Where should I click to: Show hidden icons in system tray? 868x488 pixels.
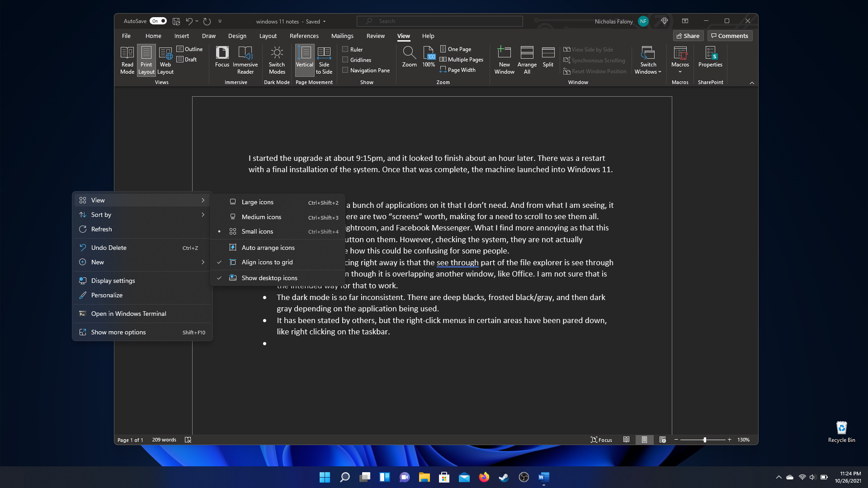coord(778,477)
